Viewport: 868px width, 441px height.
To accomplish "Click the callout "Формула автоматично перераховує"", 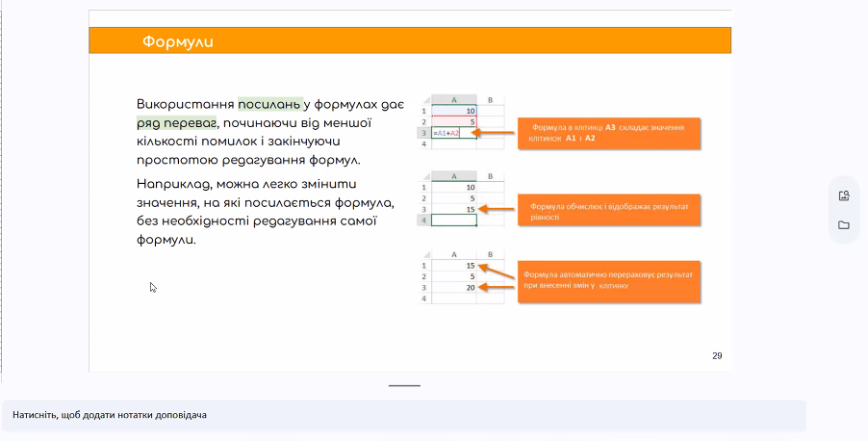I will (x=608, y=280).
